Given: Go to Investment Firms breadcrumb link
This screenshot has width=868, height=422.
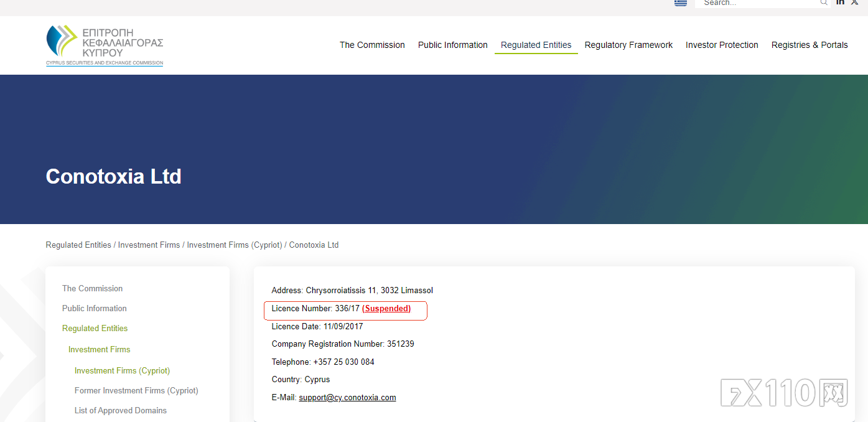Looking at the screenshot, I should pos(149,245).
